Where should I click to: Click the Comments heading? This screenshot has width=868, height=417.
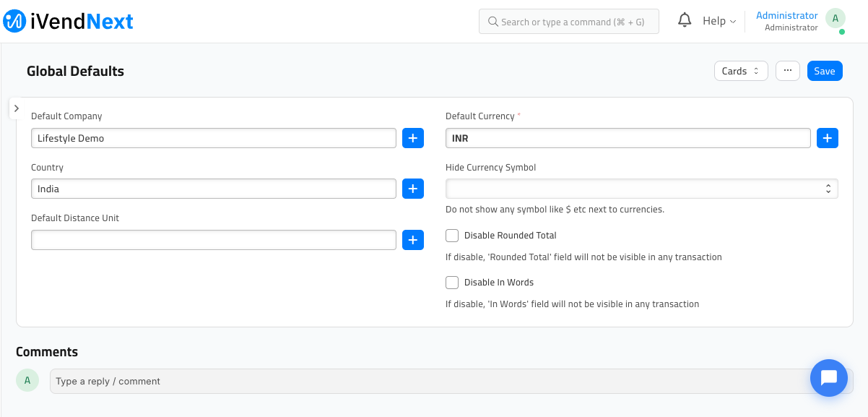point(47,352)
